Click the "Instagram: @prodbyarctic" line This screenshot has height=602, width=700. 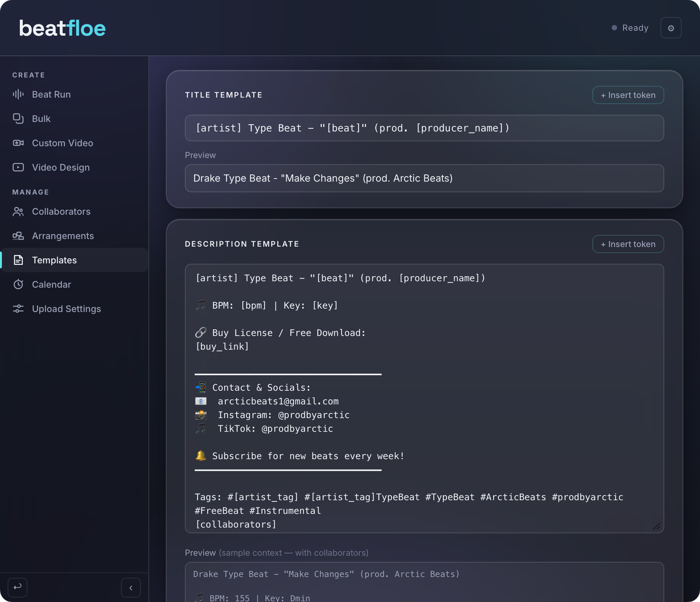point(272,415)
